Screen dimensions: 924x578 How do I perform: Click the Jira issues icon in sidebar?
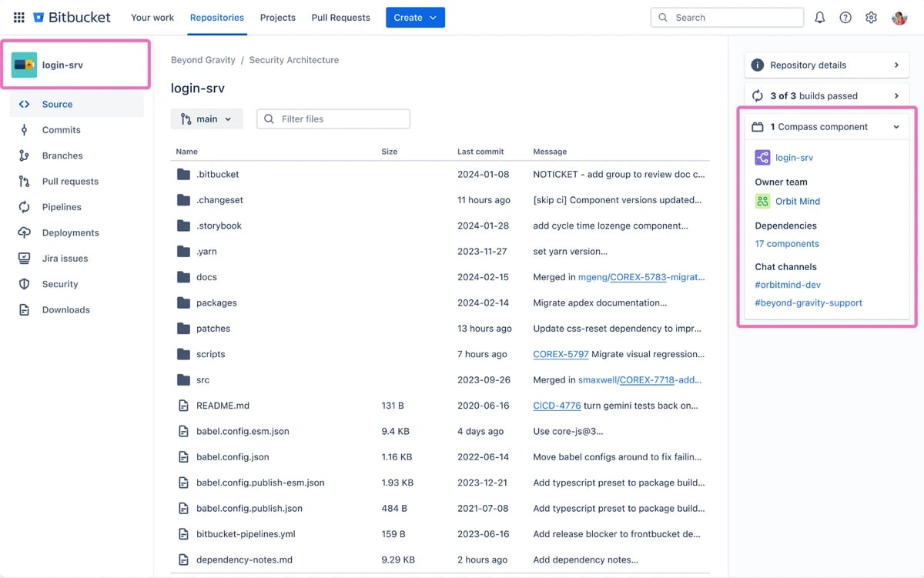coord(24,259)
